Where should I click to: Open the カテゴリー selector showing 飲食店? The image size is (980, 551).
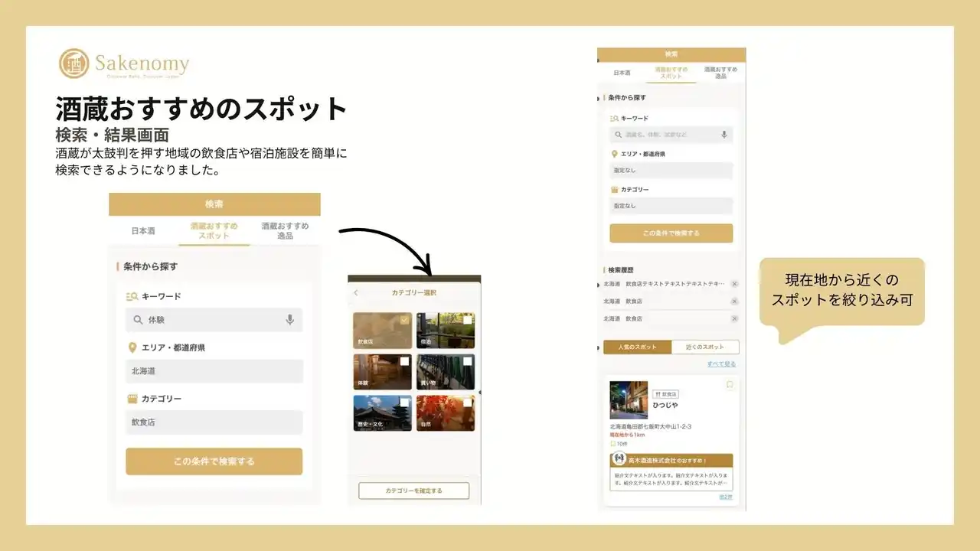[x=214, y=422]
